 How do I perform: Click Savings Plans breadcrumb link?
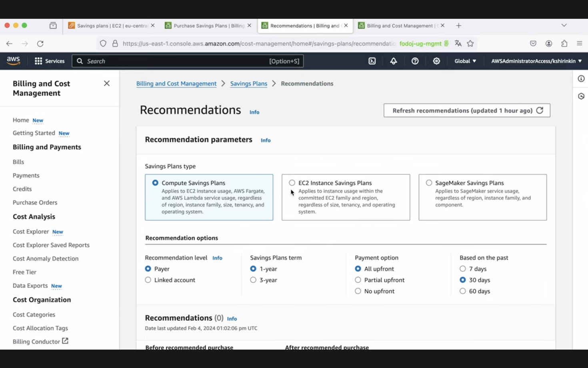coord(248,84)
